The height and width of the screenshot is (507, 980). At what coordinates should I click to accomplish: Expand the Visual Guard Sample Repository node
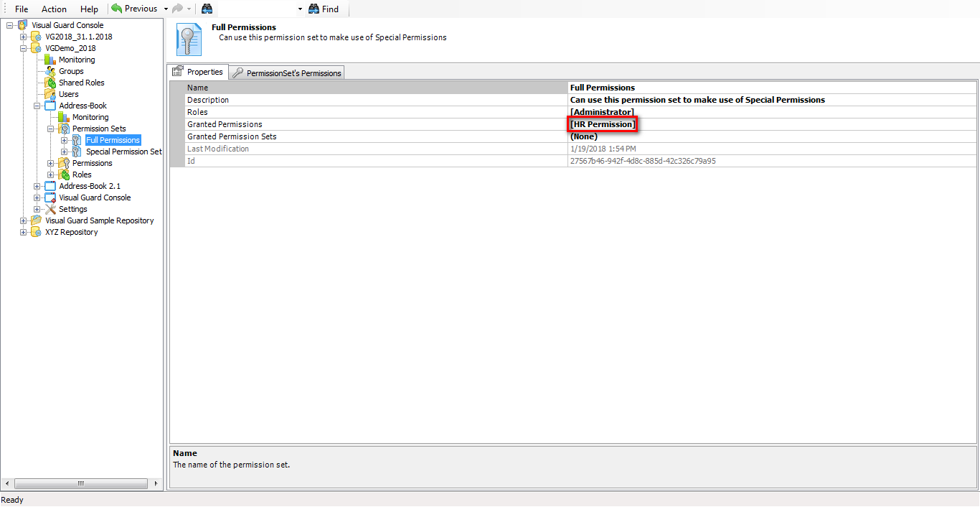tap(23, 220)
